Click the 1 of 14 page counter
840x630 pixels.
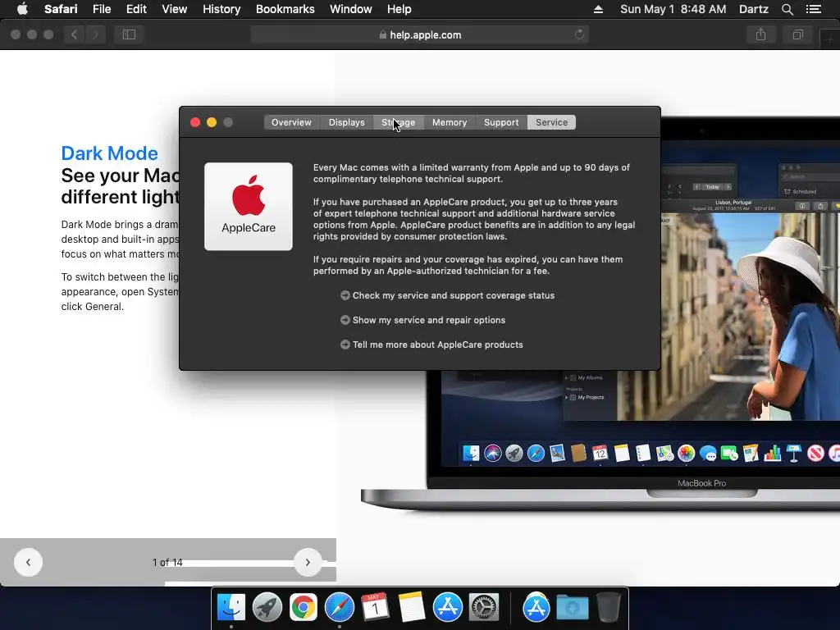pos(167,563)
